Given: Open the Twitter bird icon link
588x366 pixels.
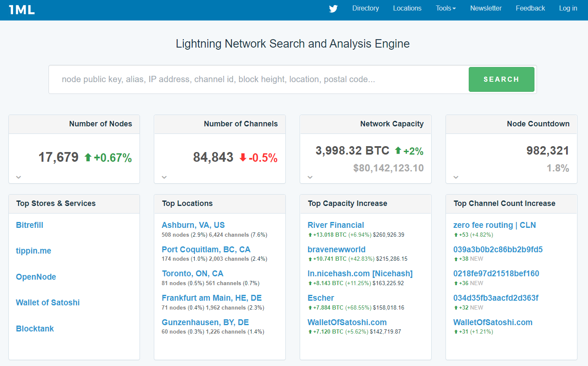Looking at the screenshot, I should pos(333,8).
